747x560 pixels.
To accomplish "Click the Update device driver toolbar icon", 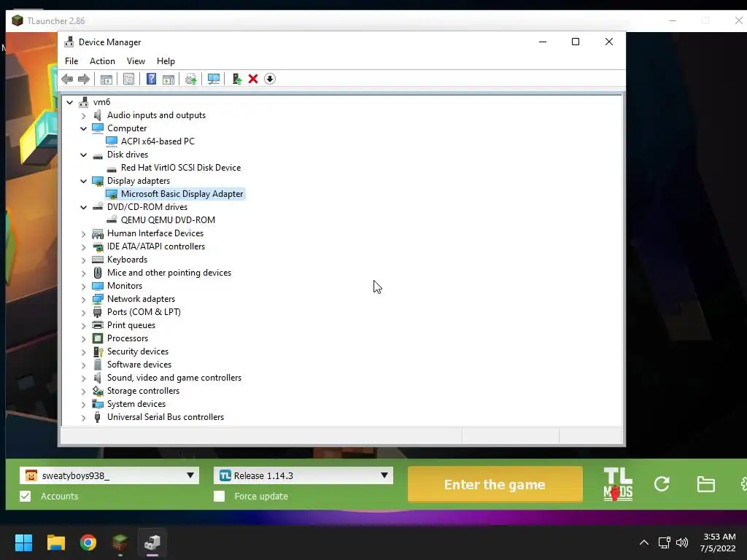I will point(190,79).
